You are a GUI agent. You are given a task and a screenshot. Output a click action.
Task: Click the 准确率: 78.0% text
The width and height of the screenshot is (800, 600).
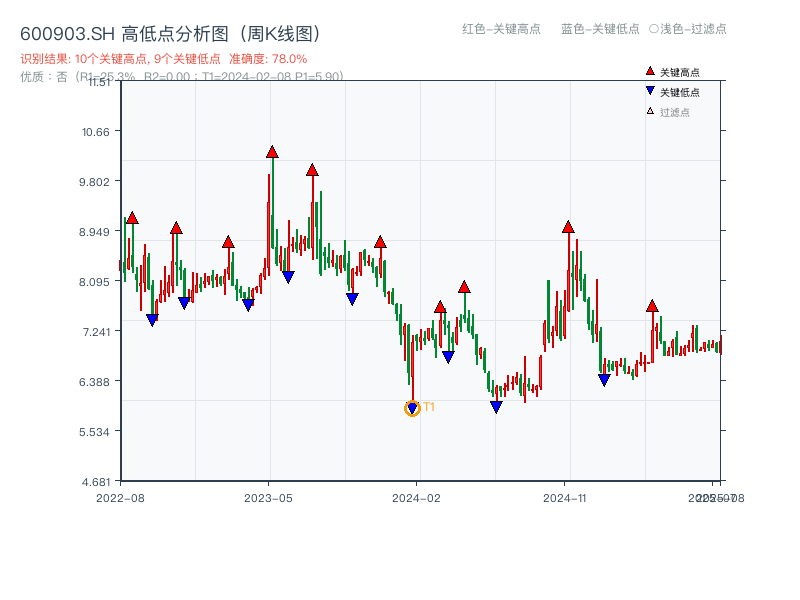coord(262,57)
